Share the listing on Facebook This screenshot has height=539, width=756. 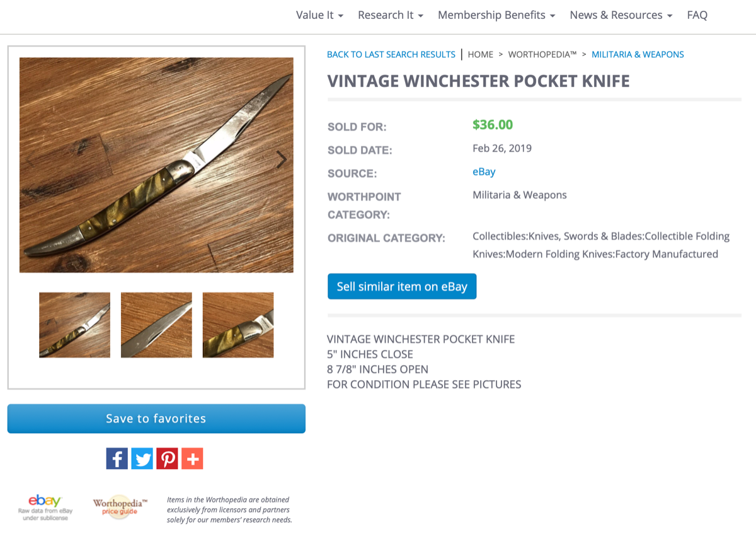[117, 458]
